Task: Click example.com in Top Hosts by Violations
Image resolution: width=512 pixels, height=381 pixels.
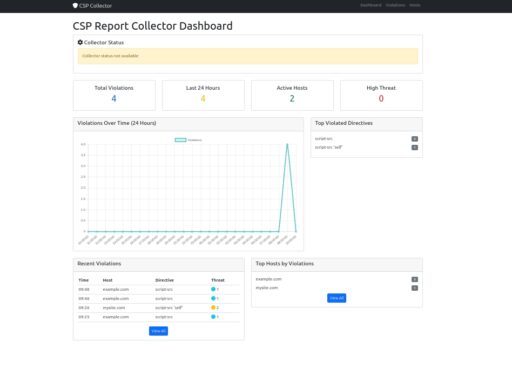Action: coord(268,279)
